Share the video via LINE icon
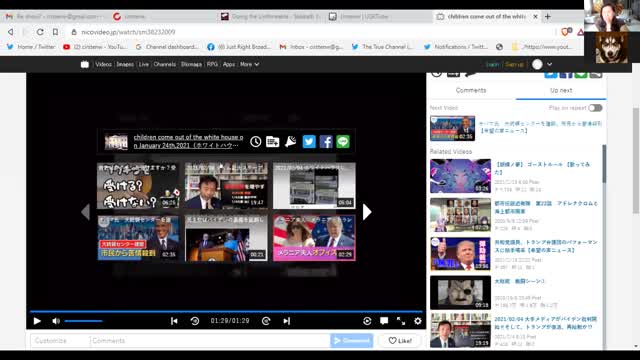 (343, 141)
